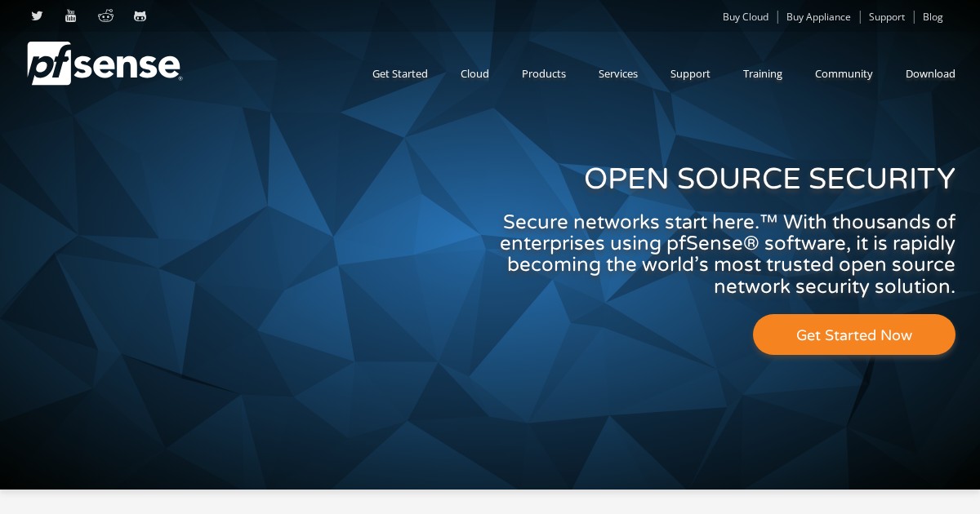The height and width of the screenshot is (514, 980).
Task: Open the Get Started menu
Action: point(400,74)
